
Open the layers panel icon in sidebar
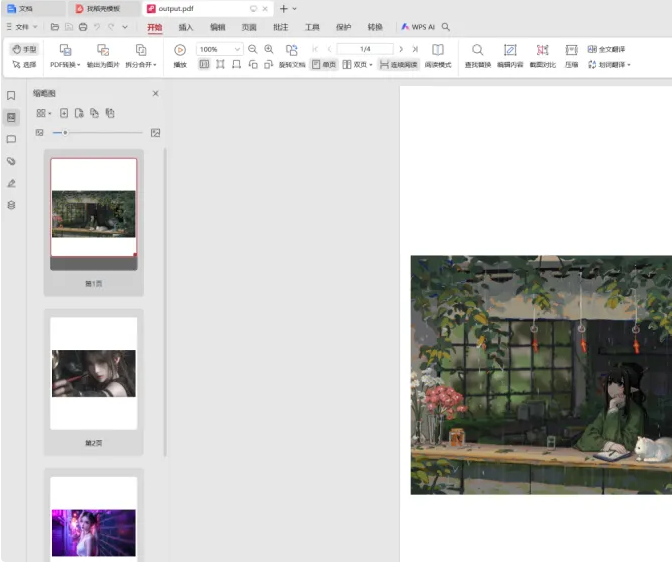point(11,205)
